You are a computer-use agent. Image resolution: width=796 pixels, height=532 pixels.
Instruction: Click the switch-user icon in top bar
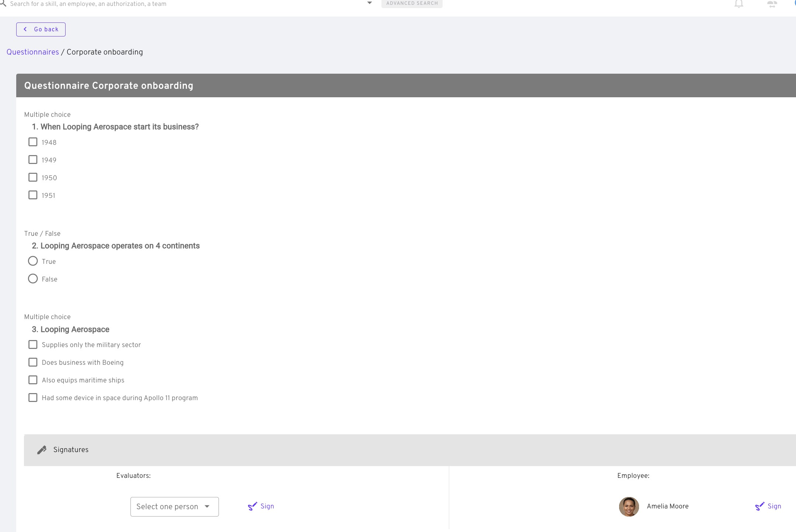772,4
